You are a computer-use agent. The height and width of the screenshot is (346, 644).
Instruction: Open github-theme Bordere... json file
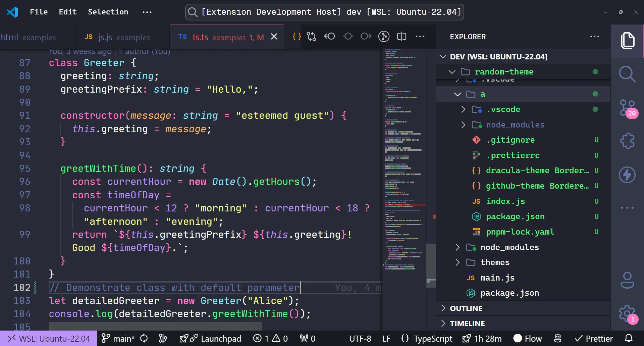click(523, 186)
